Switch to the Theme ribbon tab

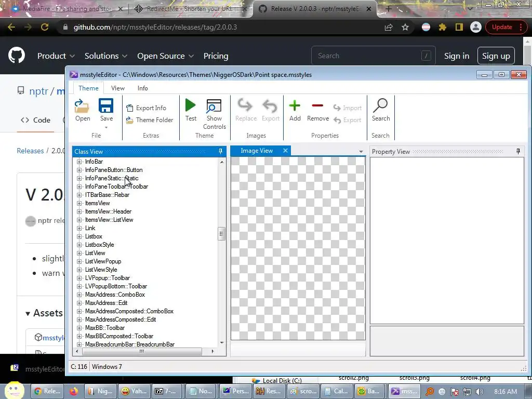click(88, 88)
